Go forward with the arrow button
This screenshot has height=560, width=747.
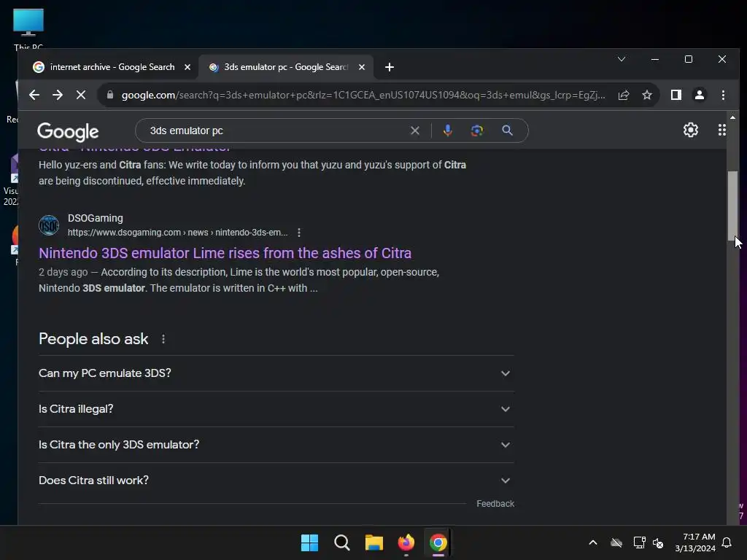[x=58, y=95]
